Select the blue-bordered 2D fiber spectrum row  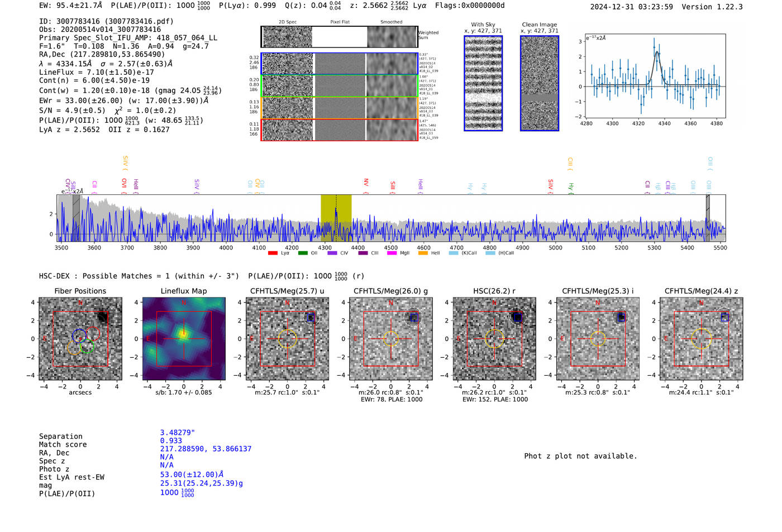pos(340,64)
